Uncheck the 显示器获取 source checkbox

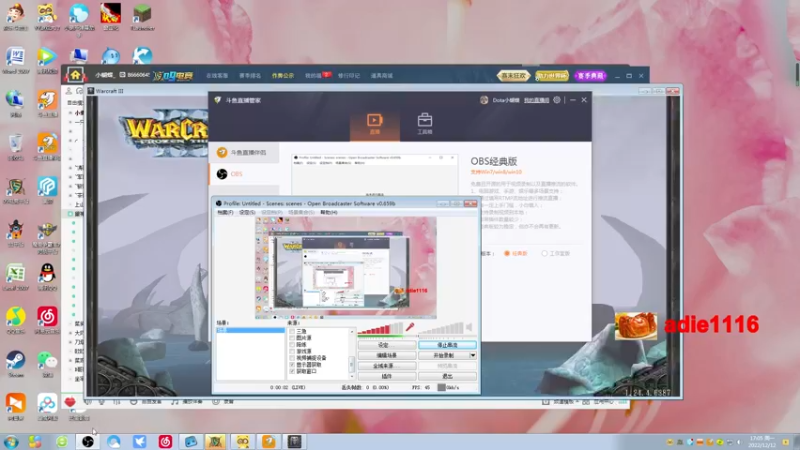pyautogui.click(x=292, y=364)
